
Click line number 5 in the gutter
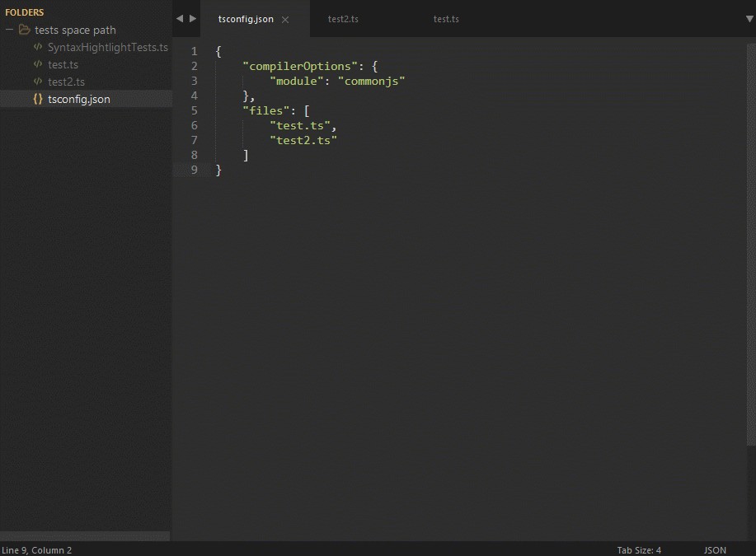click(194, 110)
